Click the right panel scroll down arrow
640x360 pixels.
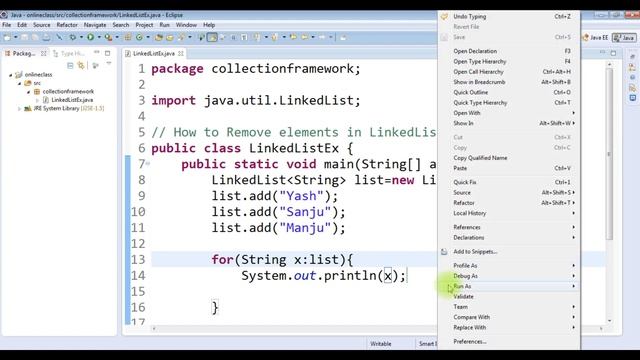[609, 321]
